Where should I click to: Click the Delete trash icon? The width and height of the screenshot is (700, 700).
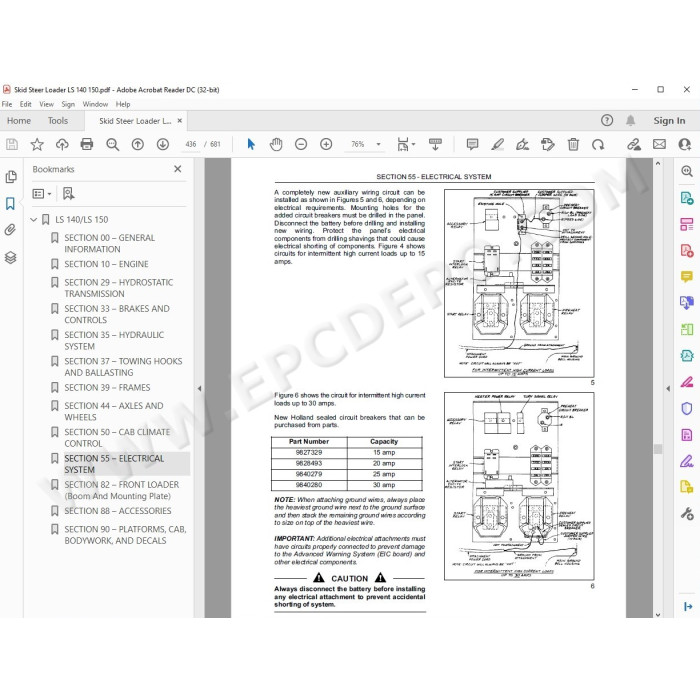[573, 144]
